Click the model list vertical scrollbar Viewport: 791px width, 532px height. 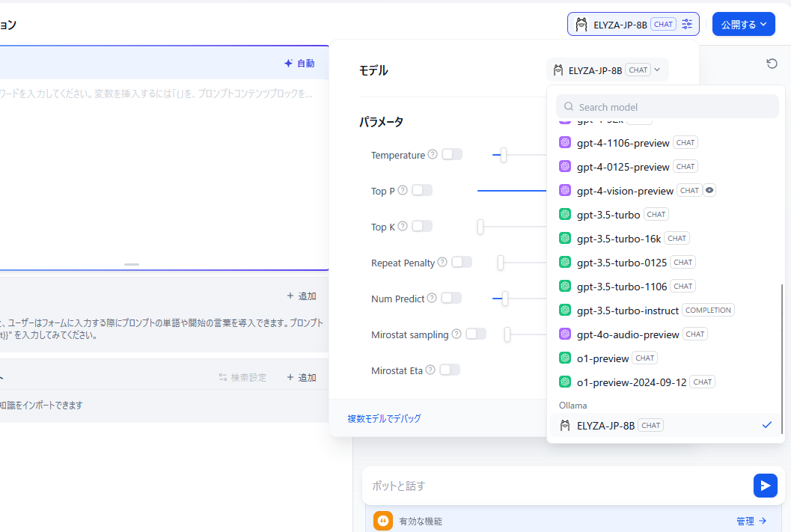(x=782, y=358)
